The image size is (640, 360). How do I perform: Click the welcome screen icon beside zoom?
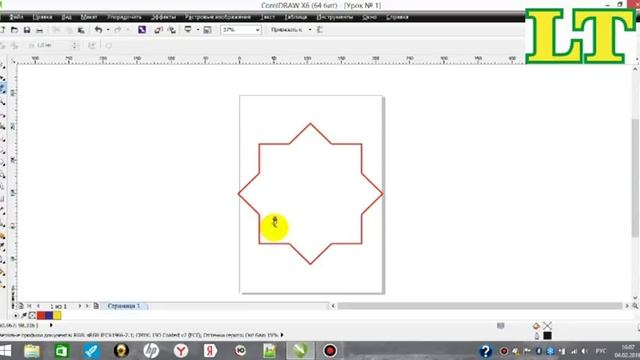coord(207,29)
